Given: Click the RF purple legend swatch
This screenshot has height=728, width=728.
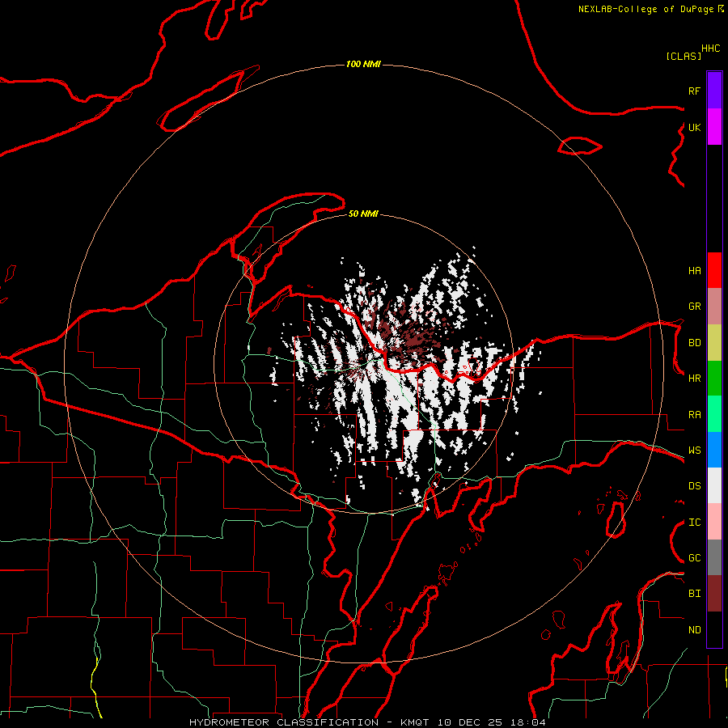Looking at the screenshot, I should 714,91.
